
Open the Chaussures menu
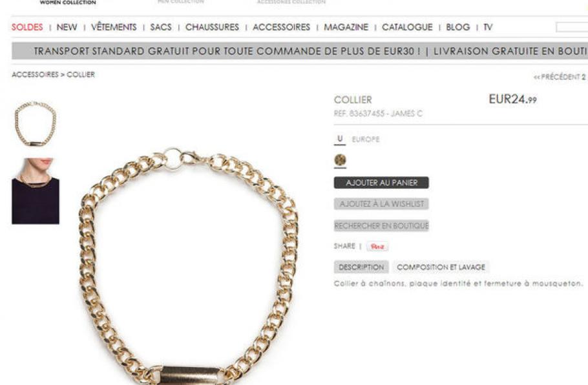[x=212, y=27]
